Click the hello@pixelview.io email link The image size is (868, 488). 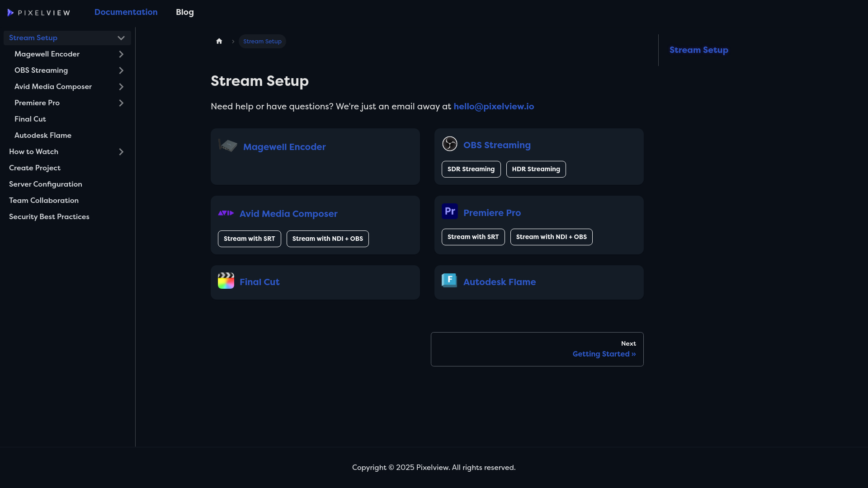494,107
